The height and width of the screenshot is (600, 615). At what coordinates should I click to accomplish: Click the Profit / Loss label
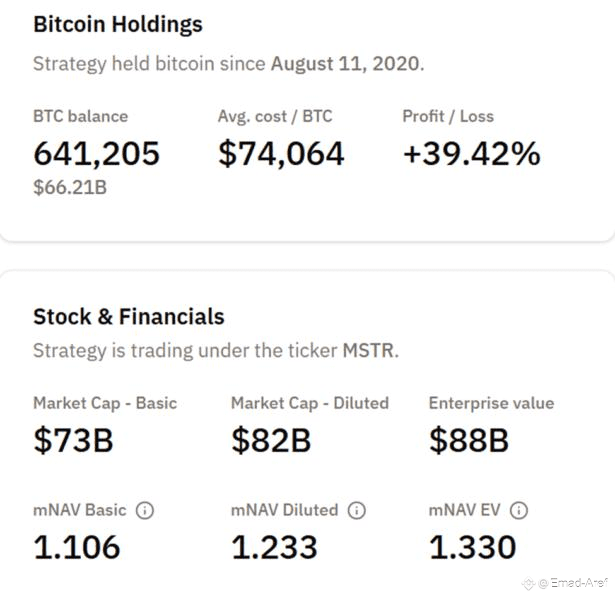(x=448, y=116)
